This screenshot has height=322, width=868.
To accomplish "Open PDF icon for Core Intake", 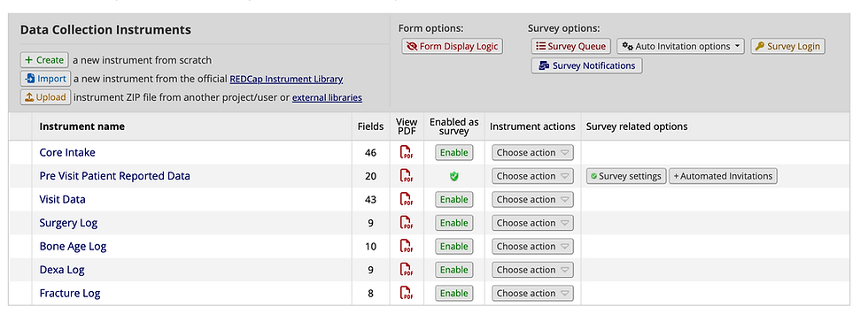I will tap(407, 153).
